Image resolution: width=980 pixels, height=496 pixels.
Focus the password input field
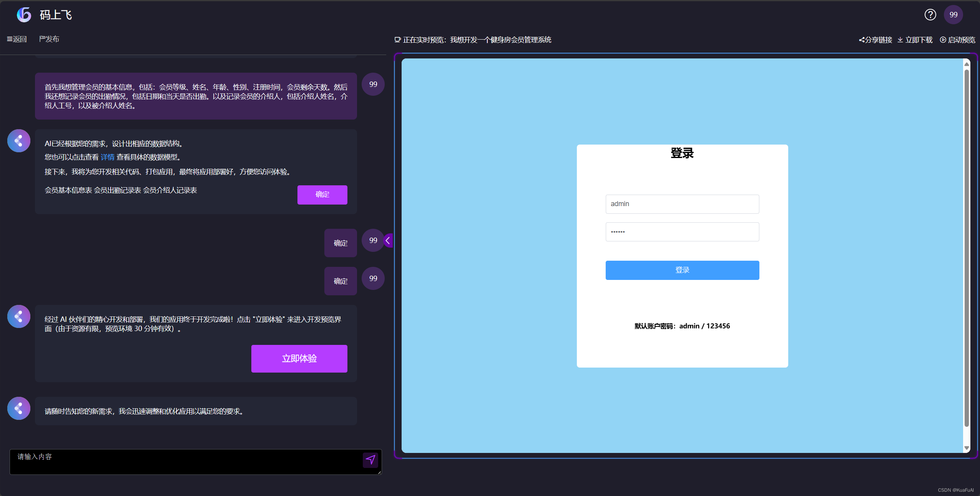pos(682,231)
